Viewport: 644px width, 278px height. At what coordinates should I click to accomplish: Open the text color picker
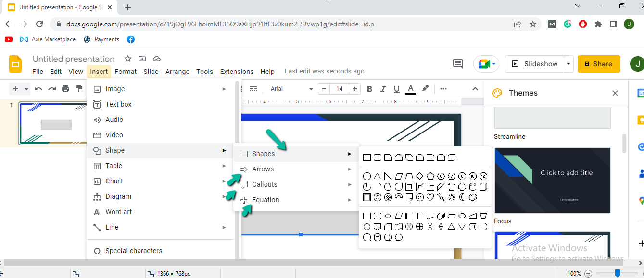coord(410,89)
